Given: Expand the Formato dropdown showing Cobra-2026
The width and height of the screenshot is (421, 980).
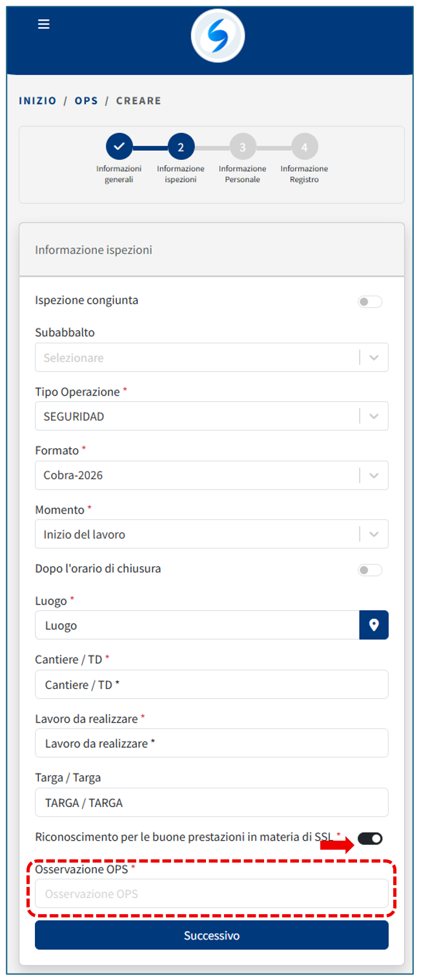Looking at the screenshot, I should click(x=374, y=475).
